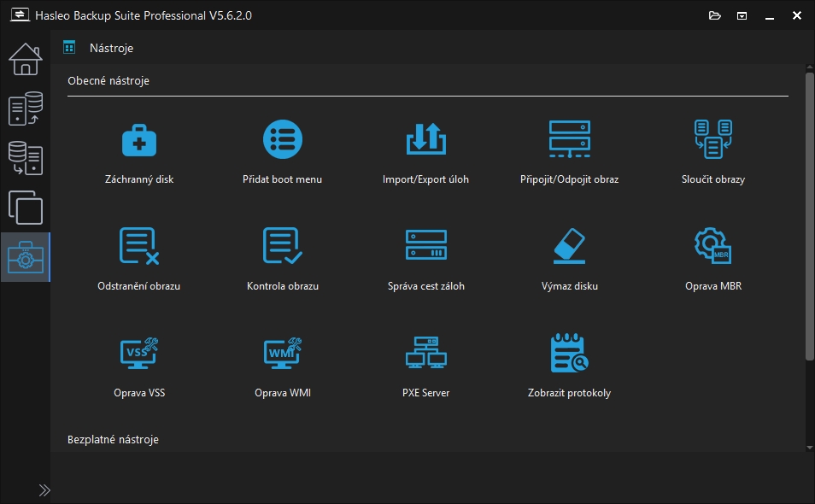This screenshot has width=815, height=504.
Task: Switch to the backup sidebar tab
Action: coord(26,109)
